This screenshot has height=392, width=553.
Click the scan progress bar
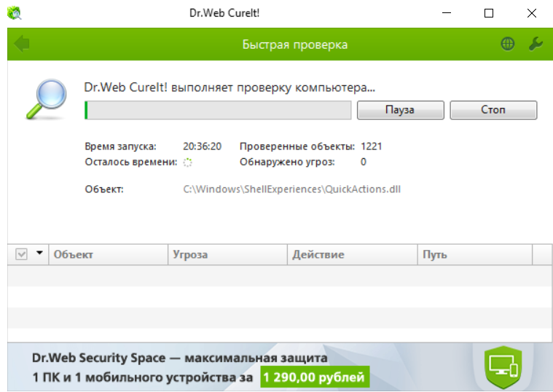tap(218, 110)
